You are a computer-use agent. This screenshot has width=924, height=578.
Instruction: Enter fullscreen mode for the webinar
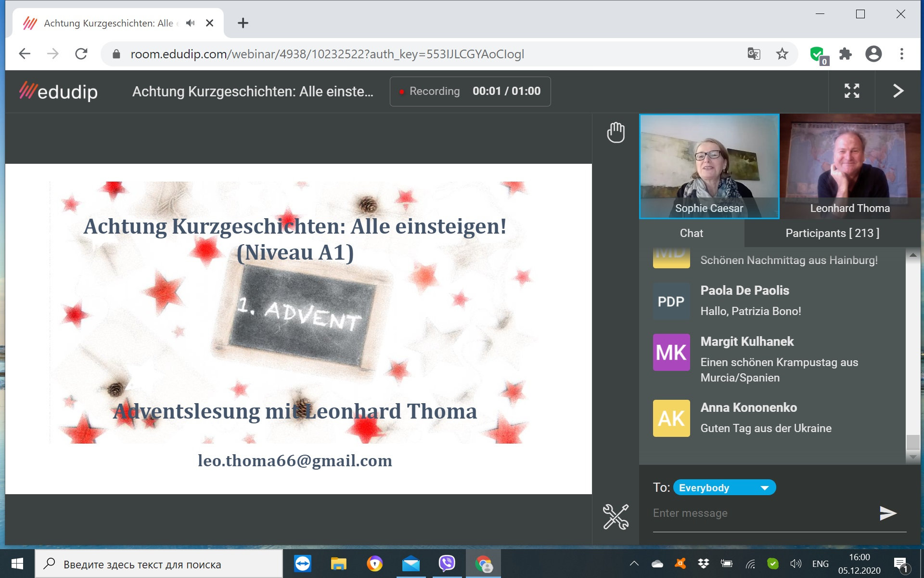pyautogui.click(x=852, y=91)
